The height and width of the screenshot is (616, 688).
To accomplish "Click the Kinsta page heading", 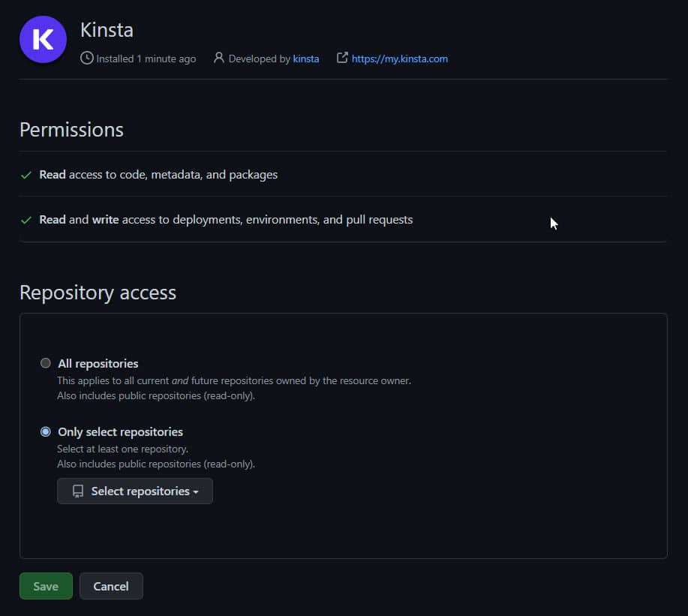I will tap(107, 30).
